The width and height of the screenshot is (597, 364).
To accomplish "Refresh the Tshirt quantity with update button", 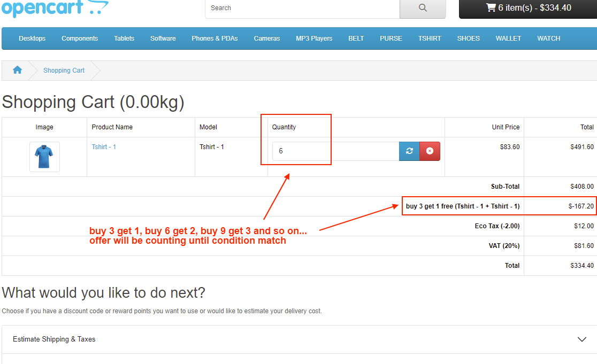I will (x=409, y=151).
